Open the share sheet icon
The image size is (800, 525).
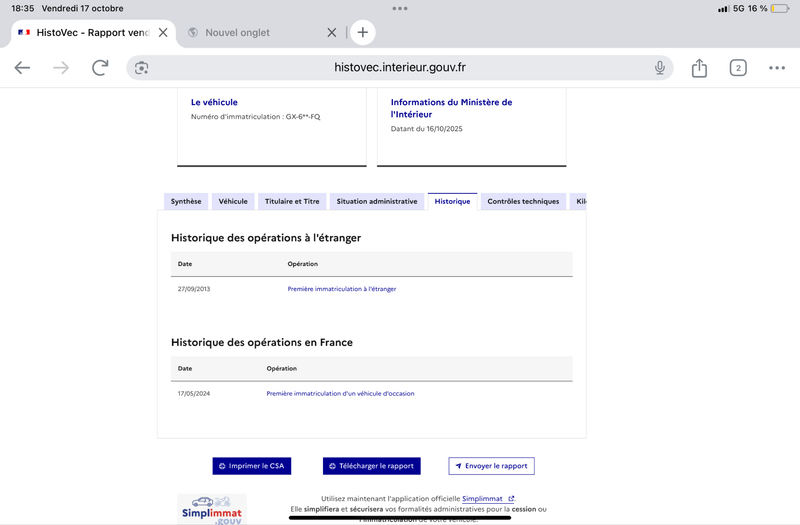point(699,67)
